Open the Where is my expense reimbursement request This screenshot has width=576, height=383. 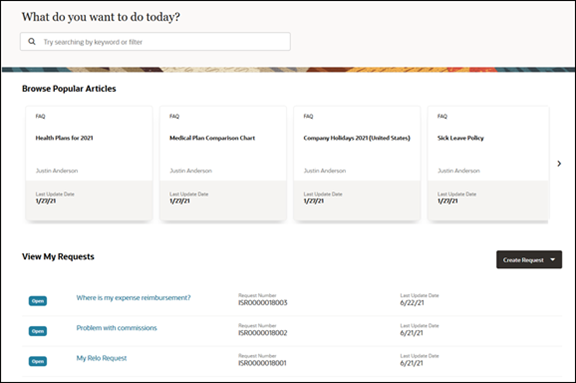133,298
